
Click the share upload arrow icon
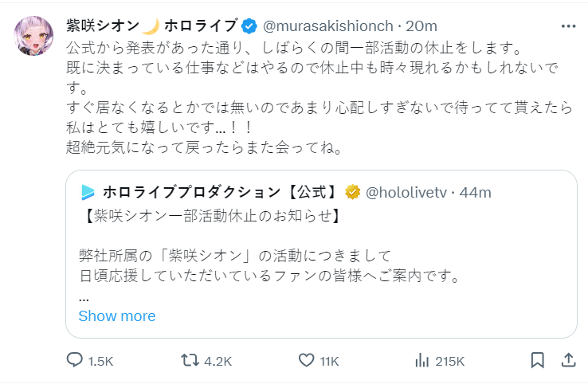(x=567, y=361)
